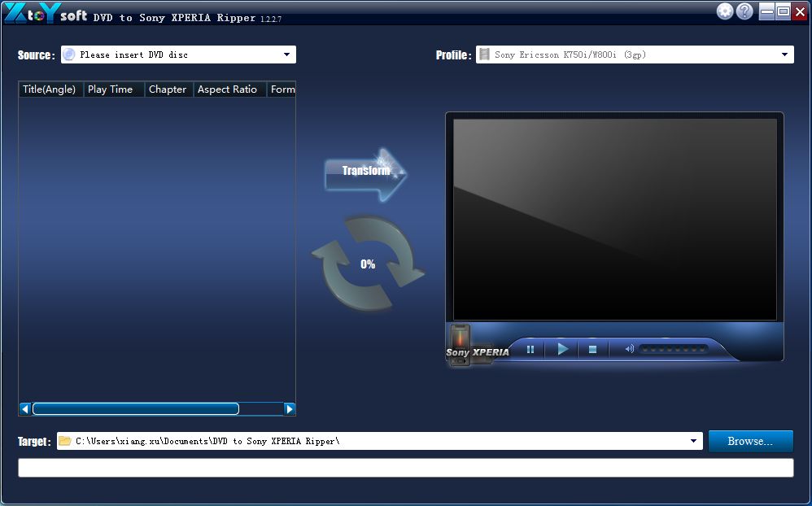This screenshot has width=812, height=506.
Task: Mute the preview with speaker icon
Action: coord(629,349)
